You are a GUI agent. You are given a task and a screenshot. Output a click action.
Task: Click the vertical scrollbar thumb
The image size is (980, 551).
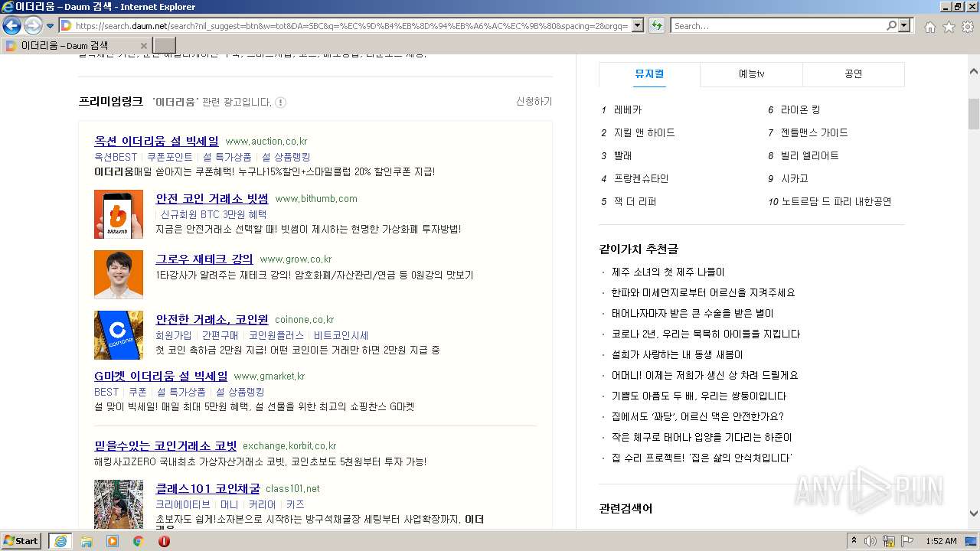coord(974,113)
